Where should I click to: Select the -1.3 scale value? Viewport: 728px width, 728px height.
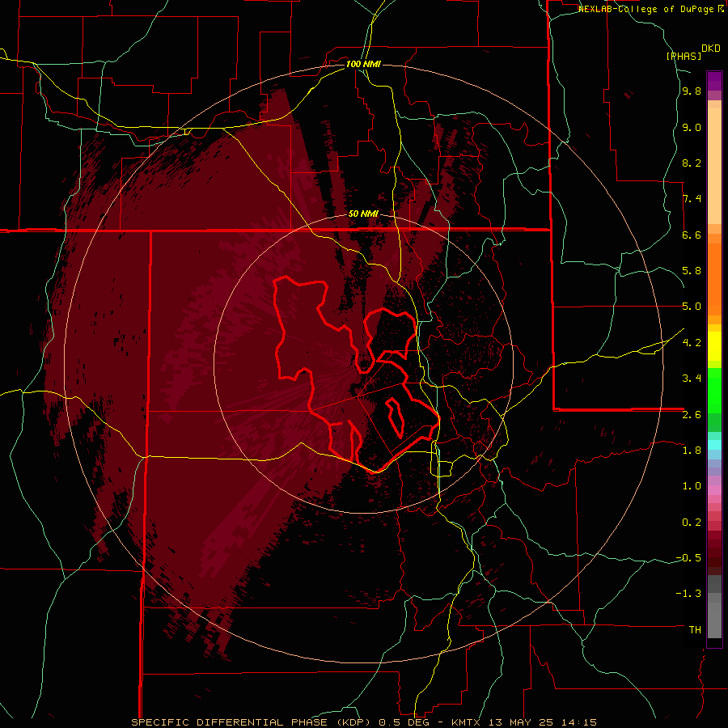point(688,594)
